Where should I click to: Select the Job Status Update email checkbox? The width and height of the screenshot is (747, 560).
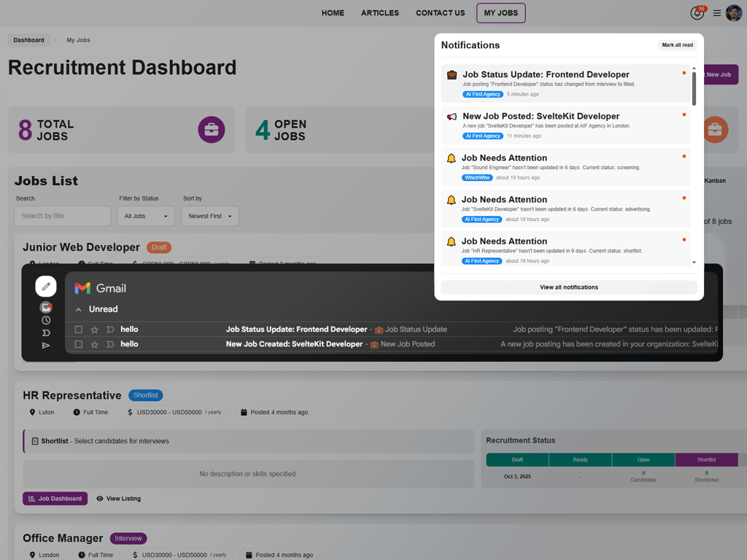pos(79,330)
